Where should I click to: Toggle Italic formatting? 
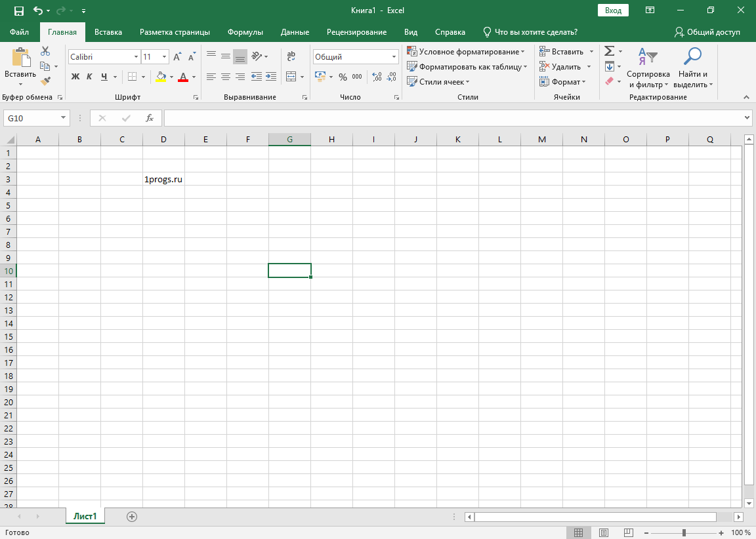(x=89, y=77)
